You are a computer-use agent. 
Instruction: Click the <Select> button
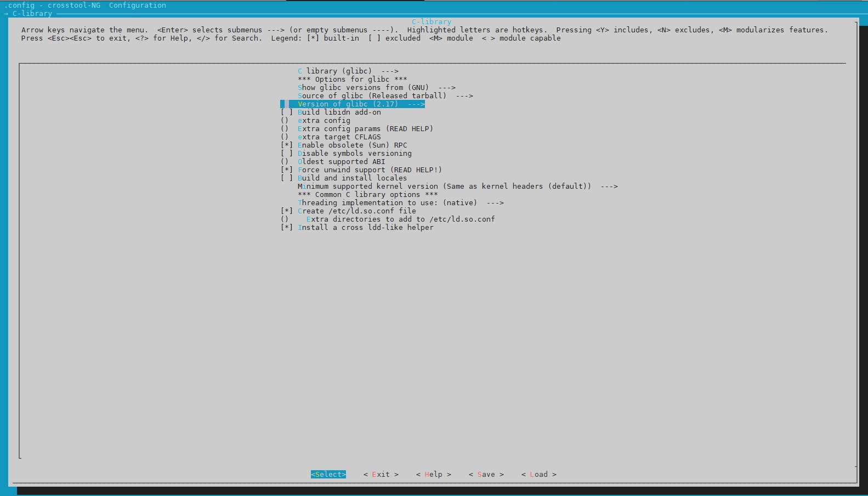(328, 474)
